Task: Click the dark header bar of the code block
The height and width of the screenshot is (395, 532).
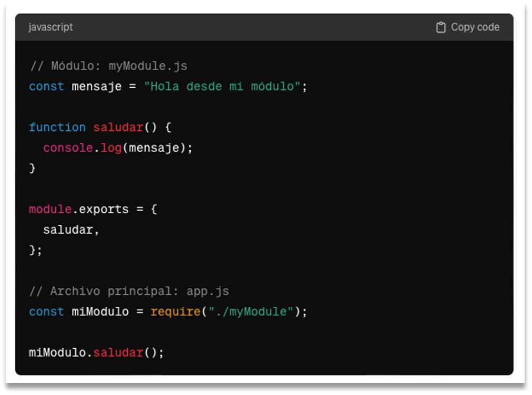Action: (263, 27)
